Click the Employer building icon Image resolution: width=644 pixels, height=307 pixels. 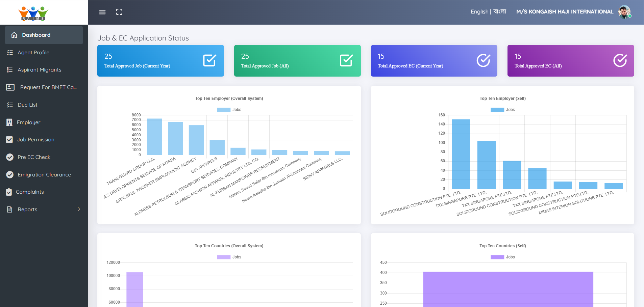[x=9, y=122]
